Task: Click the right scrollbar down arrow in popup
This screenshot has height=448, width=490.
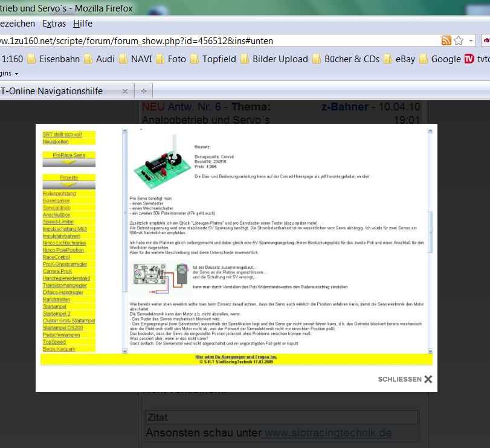Action: pos(431,350)
